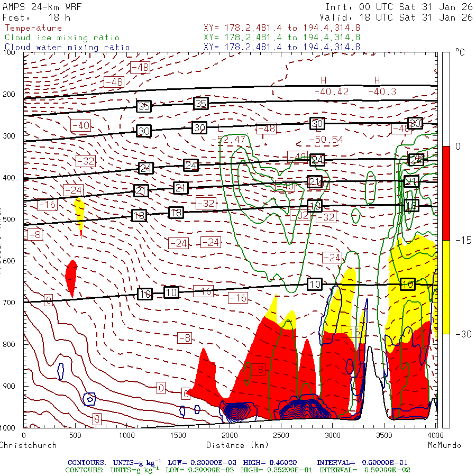Screen dimensions: 476x476
Task: Click the °C unit label above colorbar
Action: [460, 52]
